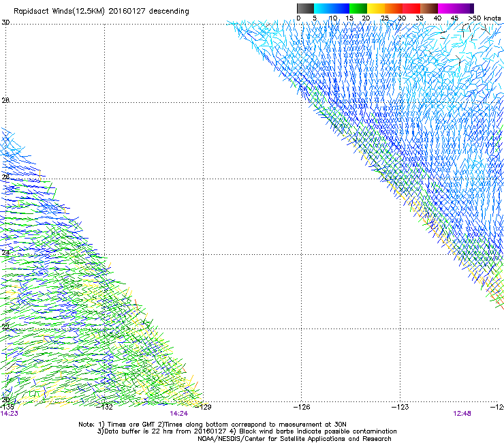Select the orange 25-30 knots legend segment
The image size is (504, 443).
click(394, 8)
